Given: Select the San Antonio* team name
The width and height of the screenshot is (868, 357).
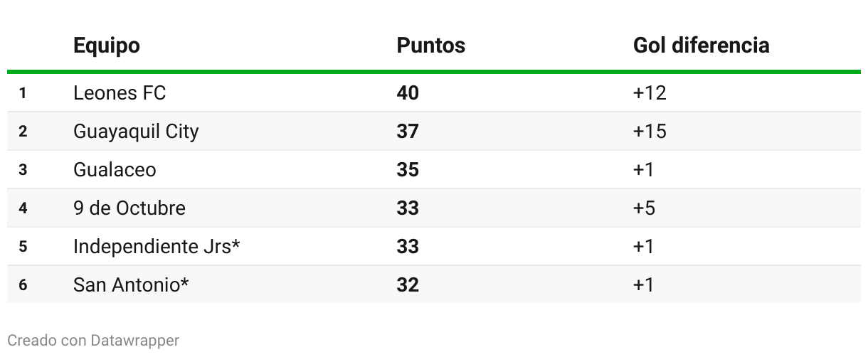Looking at the screenshot, I should (131, 285).
